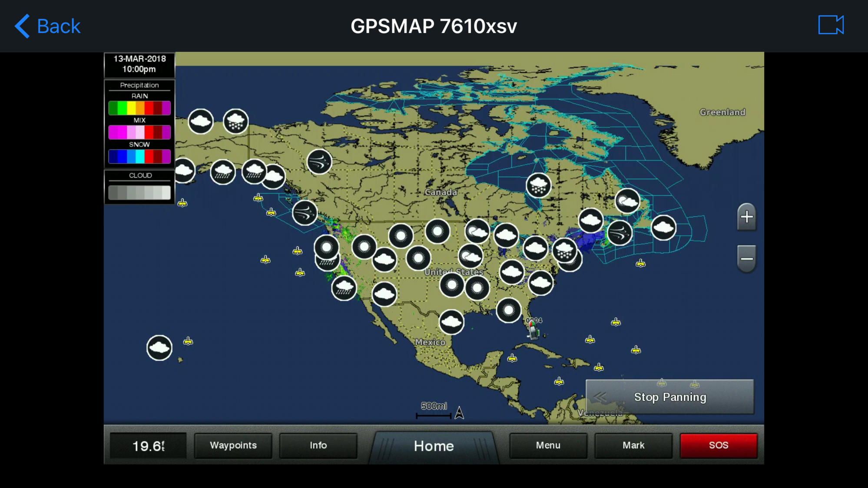
Task: Select the wind icon over the Yukon
Action: click(319, 162)
